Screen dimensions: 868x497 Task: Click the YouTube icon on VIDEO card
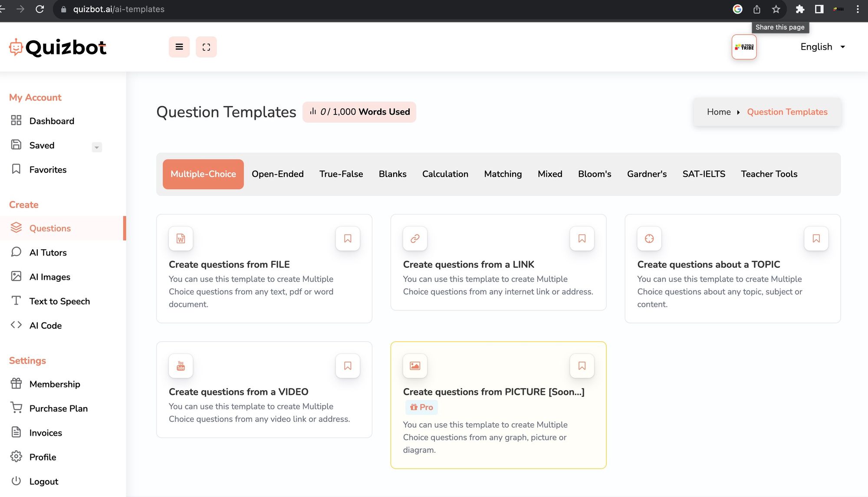(181, 366)
